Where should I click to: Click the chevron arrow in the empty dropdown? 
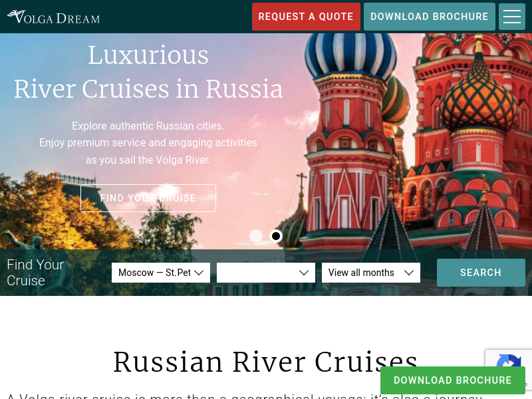304,273
